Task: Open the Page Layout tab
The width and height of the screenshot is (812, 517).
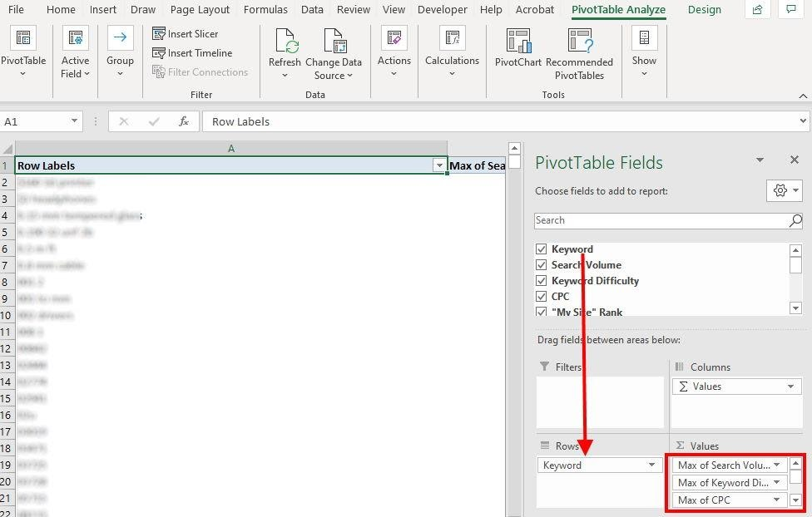Action: (x=200, y=10)
